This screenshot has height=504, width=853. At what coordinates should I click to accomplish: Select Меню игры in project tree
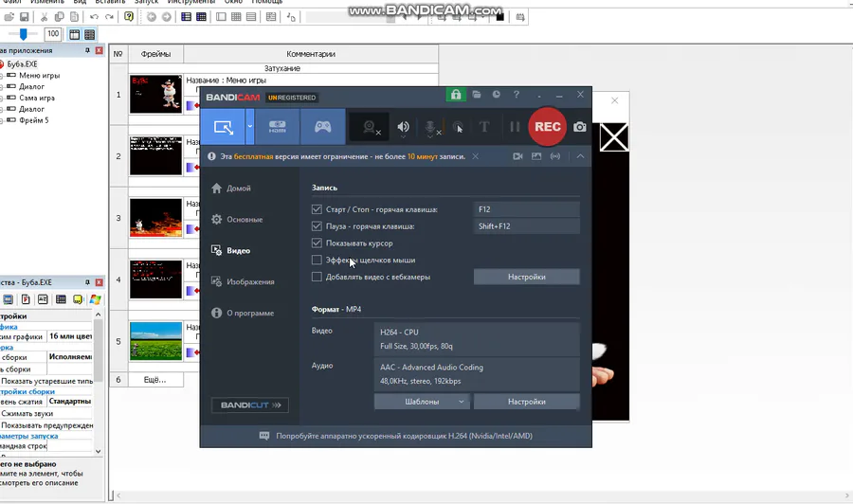click(x=39, y=76)
